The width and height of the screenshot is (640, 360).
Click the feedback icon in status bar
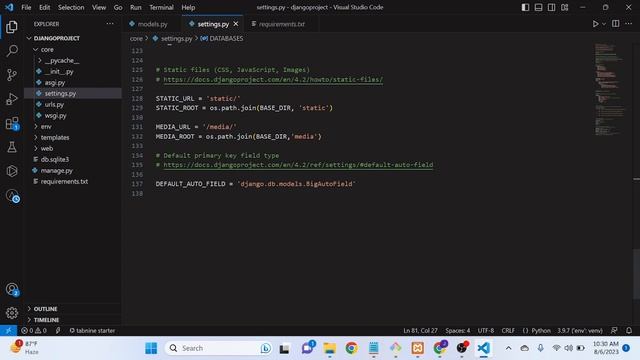click(x=614, y=331)
